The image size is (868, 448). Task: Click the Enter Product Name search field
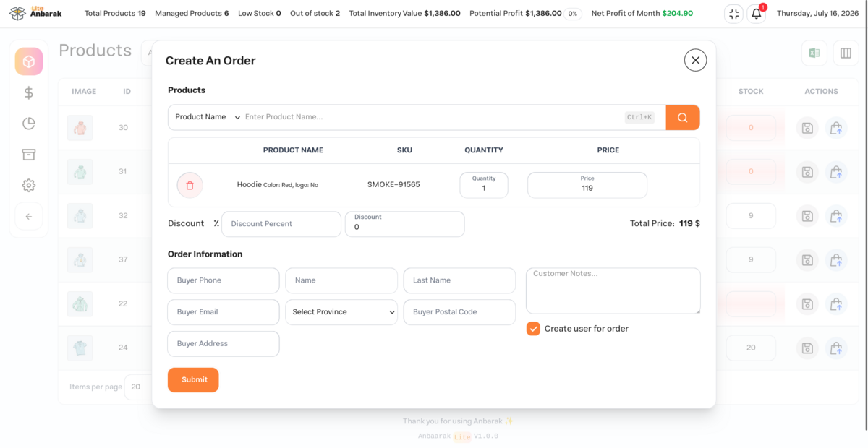coord(433,117)
